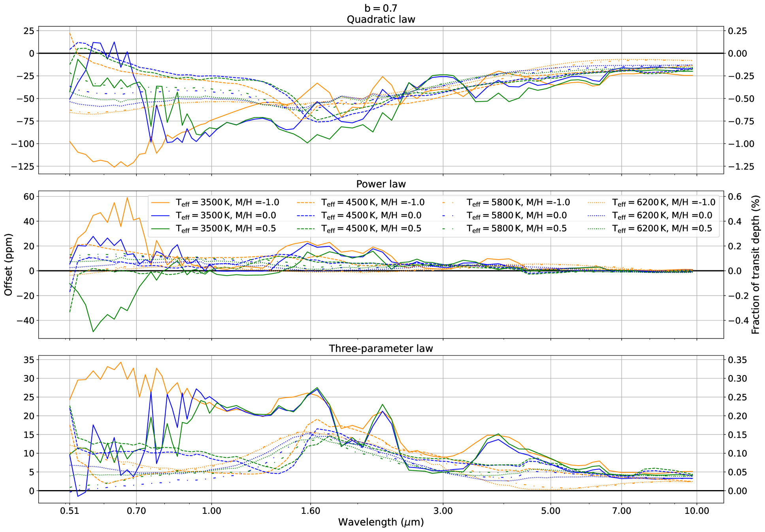
Task: Click the 'Fraction of transit depth (%)' axis label
Action: tap(756, 264)
